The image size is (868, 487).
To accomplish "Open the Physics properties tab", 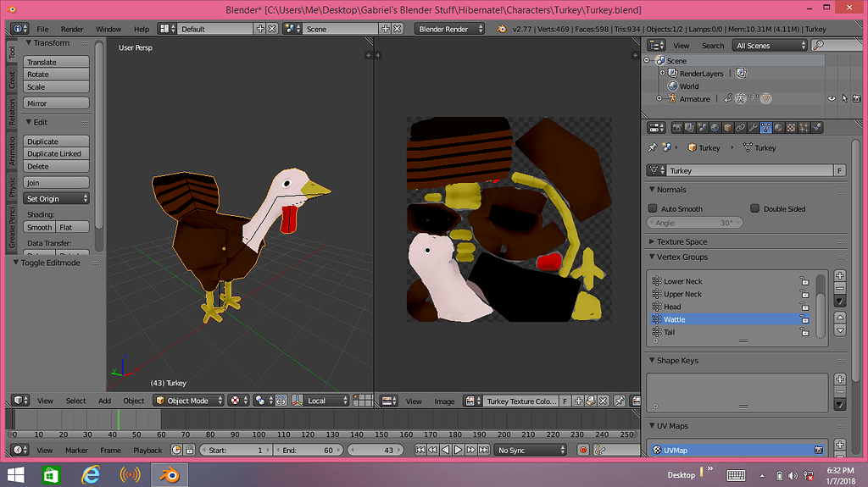I will pos(816,128).
